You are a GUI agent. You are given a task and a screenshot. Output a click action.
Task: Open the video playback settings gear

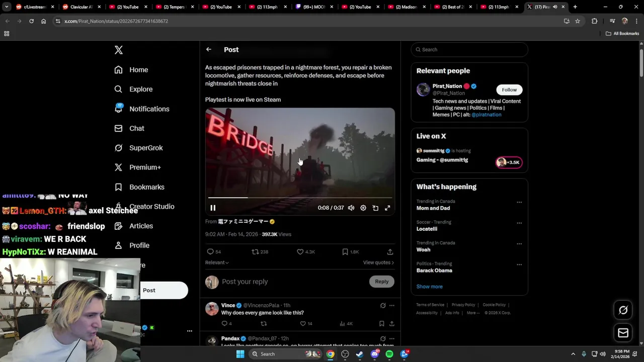point(363,208)
